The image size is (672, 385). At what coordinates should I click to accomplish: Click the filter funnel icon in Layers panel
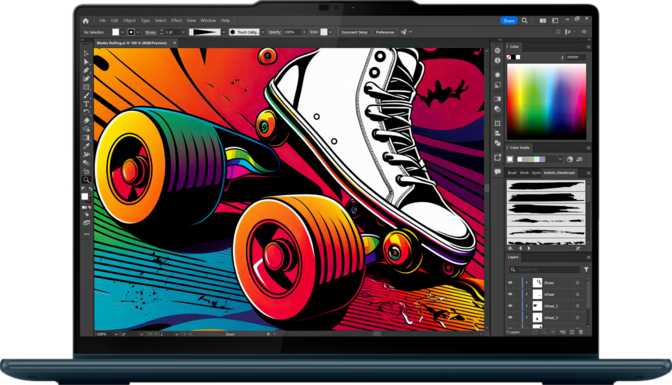coord(586,269)
